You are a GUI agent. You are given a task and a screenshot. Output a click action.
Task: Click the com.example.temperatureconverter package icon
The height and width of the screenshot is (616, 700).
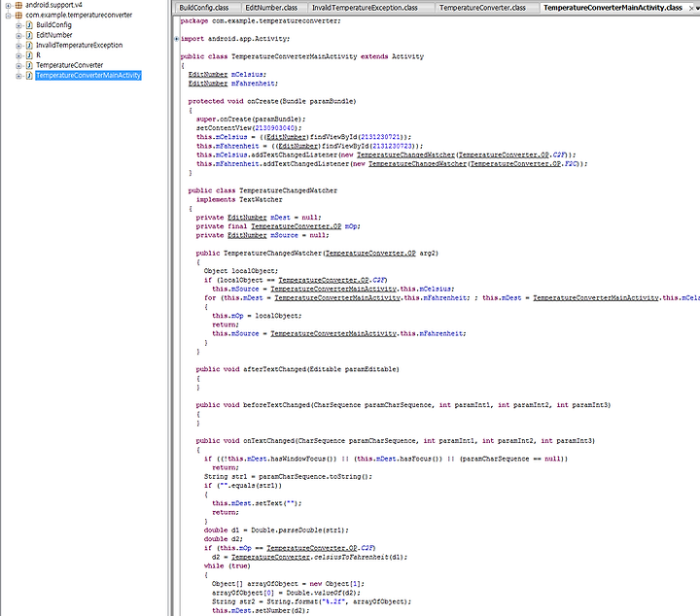click(x=18, y=16)
